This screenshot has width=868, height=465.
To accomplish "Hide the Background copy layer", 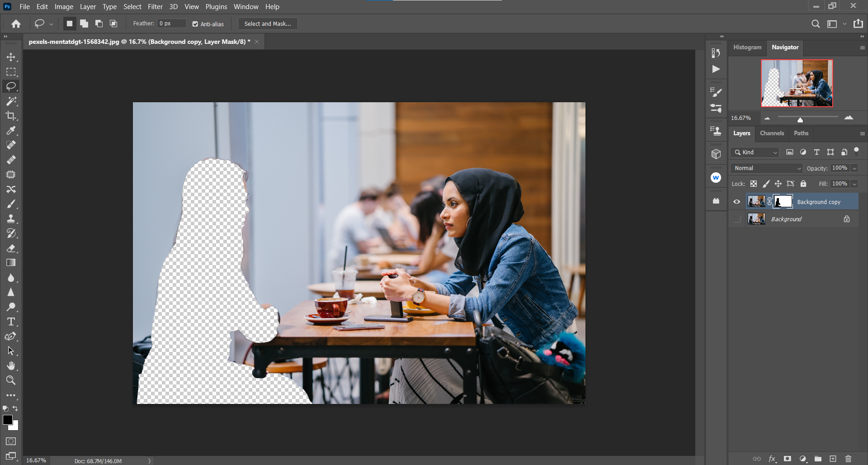I will (x=737, y=202).
